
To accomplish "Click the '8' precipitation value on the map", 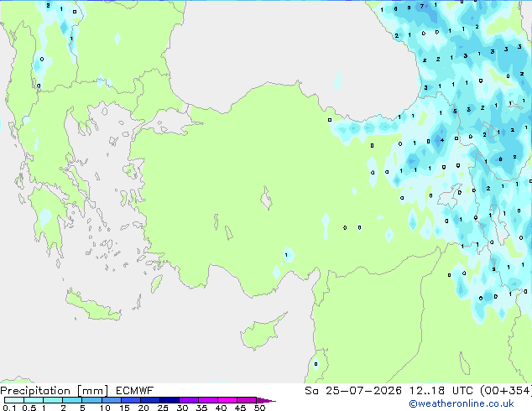I will [501, 159].
